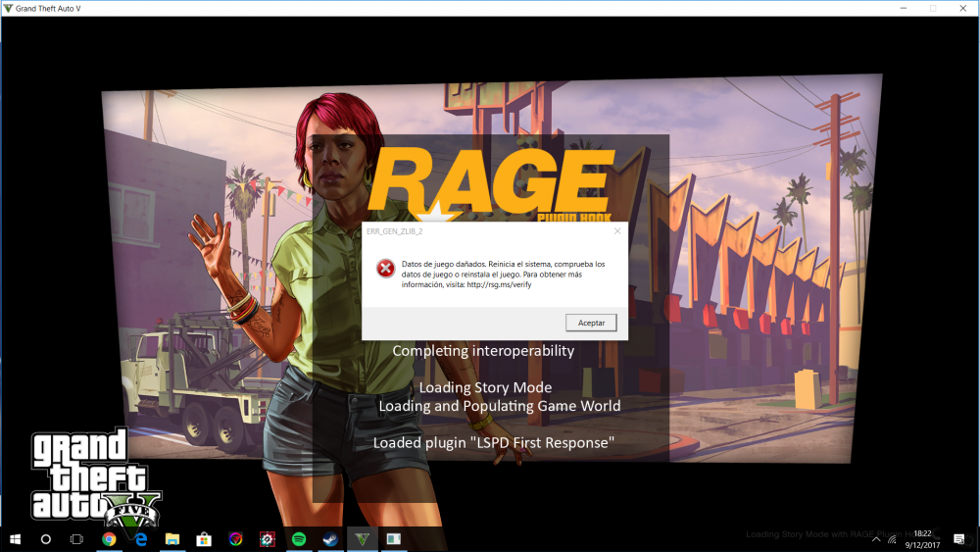Click the 'Datos de juego dañados' error message
980x552 pixels.
[x=503, y=274]
